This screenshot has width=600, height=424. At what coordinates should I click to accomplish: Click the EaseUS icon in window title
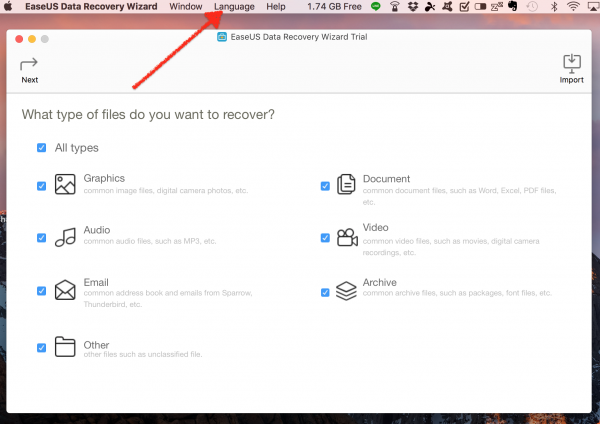pyautogui.click(x=222, y=37)
